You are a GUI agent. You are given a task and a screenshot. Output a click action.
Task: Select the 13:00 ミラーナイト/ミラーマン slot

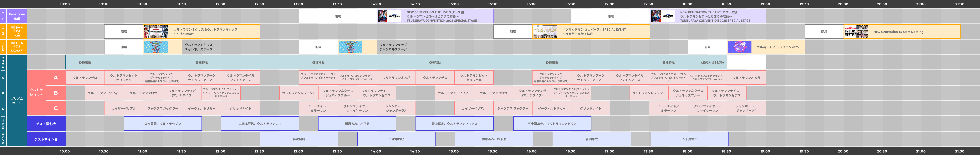pos(318,108)
